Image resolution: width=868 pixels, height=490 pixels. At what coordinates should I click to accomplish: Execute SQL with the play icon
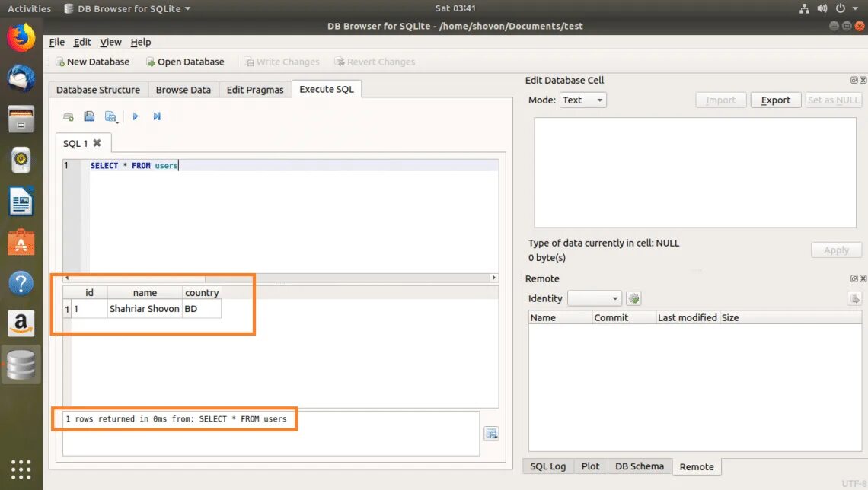coord(135,116)
